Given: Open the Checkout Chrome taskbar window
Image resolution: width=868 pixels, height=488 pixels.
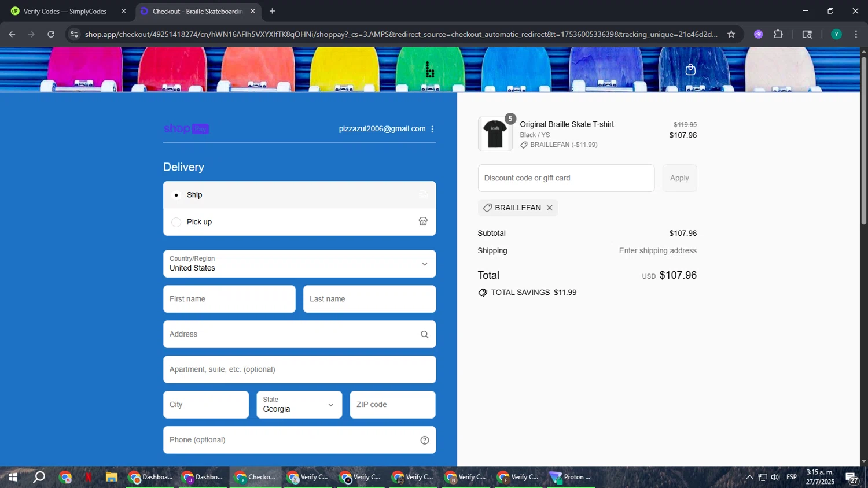Looking at the screenshot, I should pos(255,477).
